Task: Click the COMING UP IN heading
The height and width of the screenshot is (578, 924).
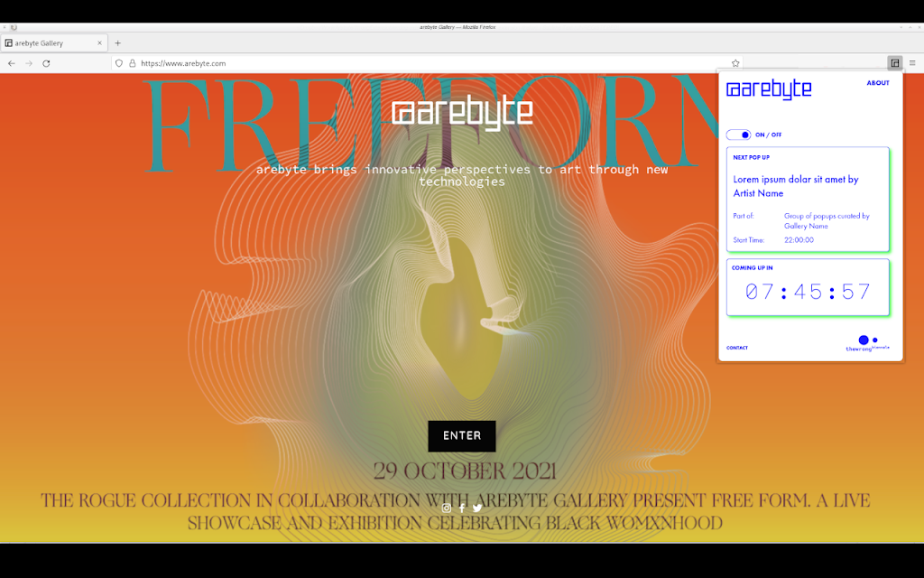Action: 753,267
